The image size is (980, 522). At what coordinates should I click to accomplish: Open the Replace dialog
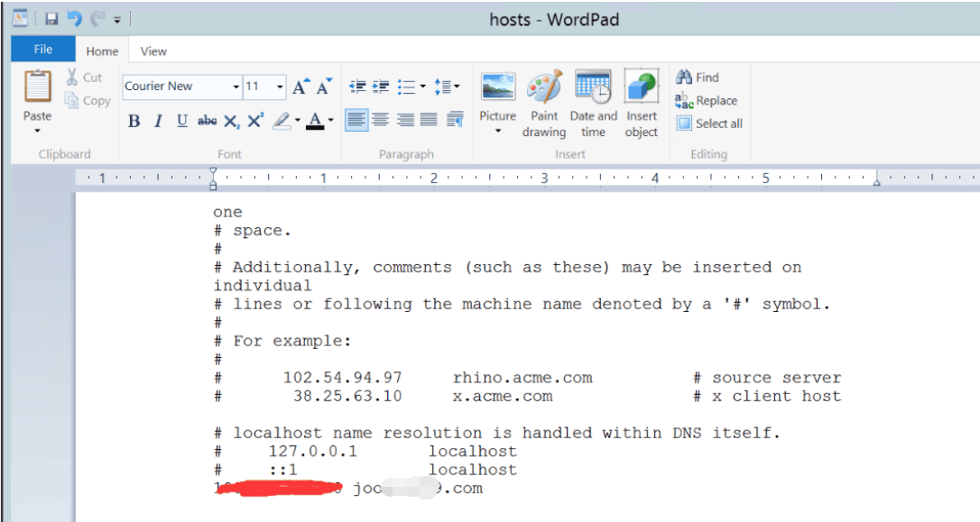(707, 101)
